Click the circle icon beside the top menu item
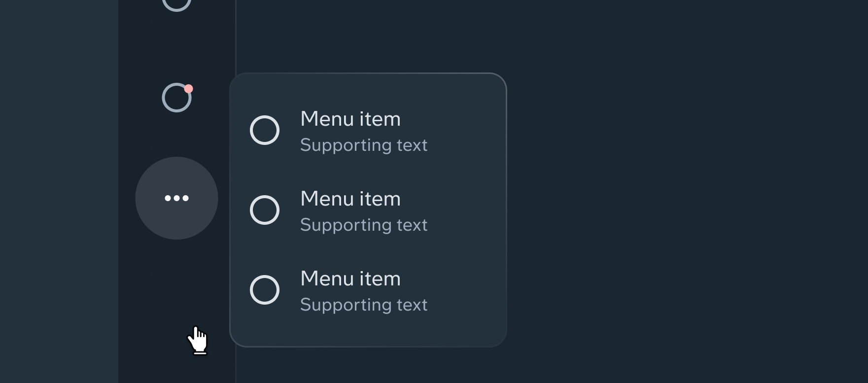This screenshot has height=383, width=868. coord(265,130)
